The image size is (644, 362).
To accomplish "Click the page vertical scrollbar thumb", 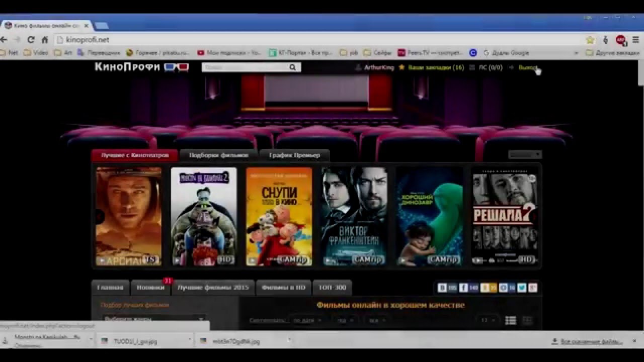I will (x=640, y=73).
